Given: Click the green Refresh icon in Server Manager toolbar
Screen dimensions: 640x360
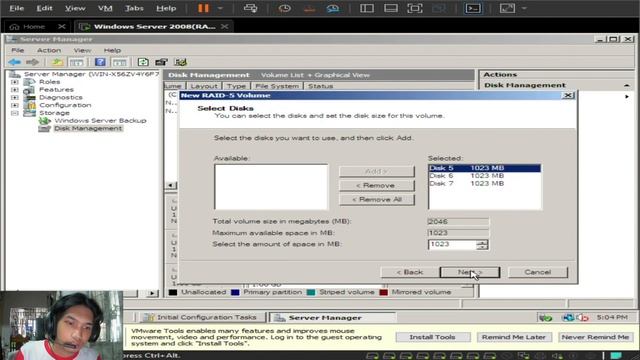Looking at the screenshot, I should 143,62.
